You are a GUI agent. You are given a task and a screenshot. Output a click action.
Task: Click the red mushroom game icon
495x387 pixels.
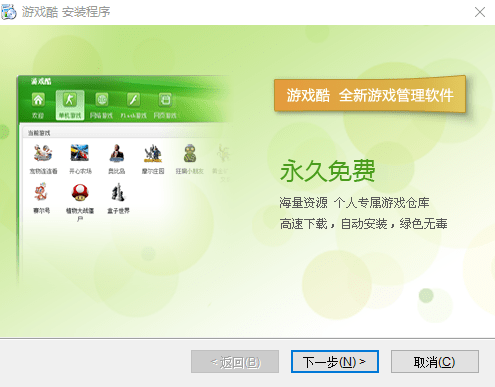[80, 193]
